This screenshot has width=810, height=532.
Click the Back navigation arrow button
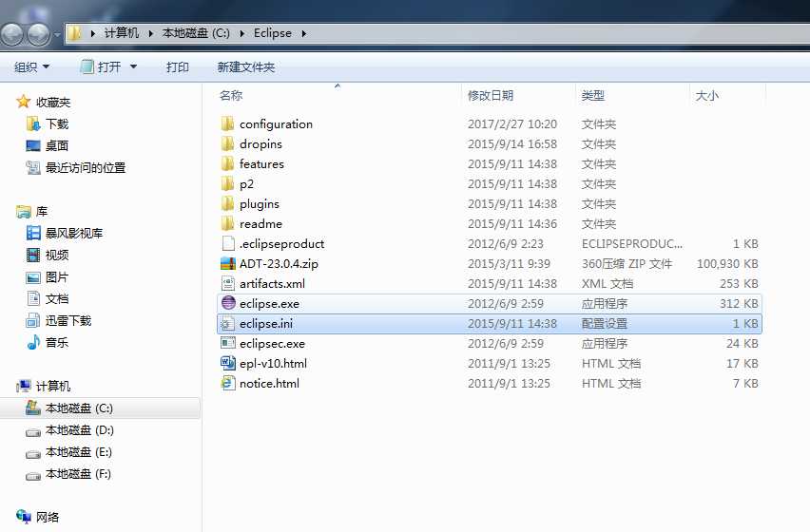click(x=11, y=34)
